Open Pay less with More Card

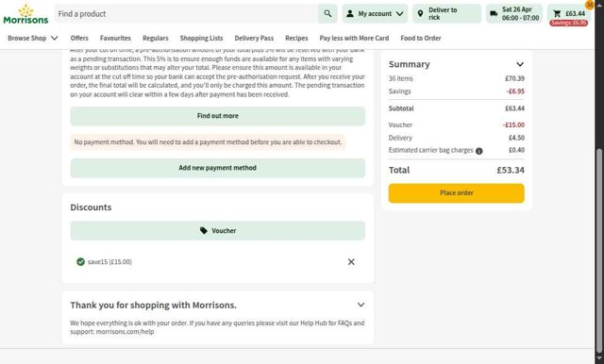coord(354,38)
